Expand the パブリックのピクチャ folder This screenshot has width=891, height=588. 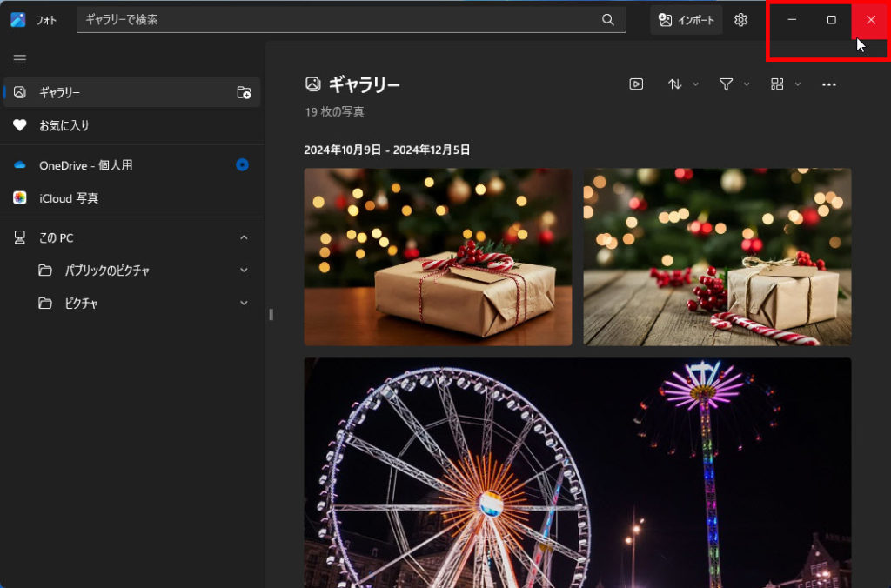244,271
